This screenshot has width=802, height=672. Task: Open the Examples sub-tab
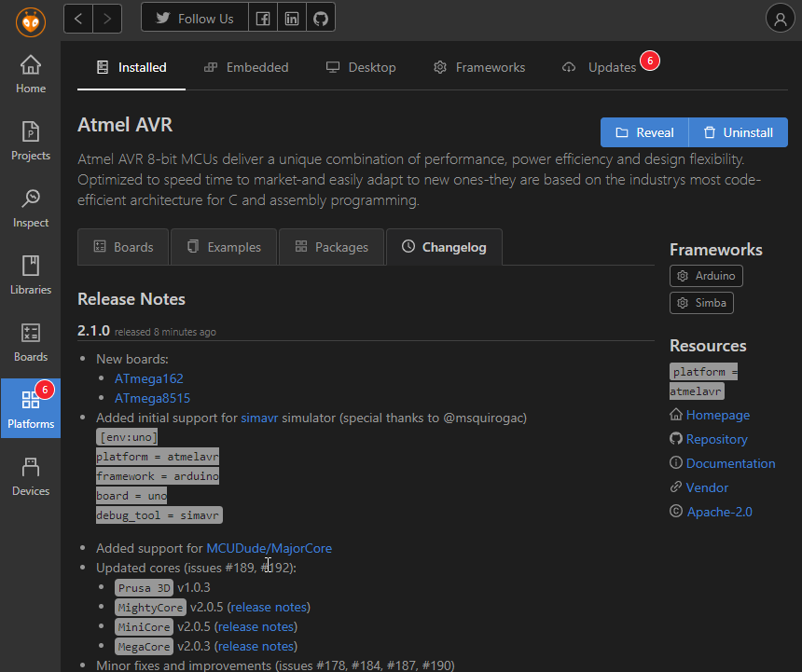[x=224, y=247]
